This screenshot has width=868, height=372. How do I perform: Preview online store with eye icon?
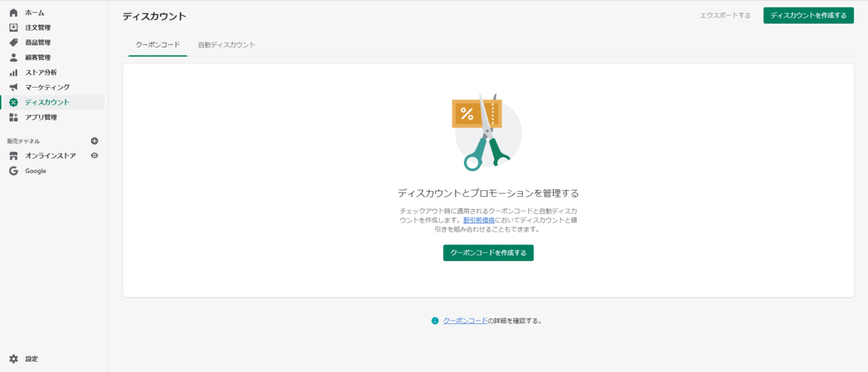(95, 156)
